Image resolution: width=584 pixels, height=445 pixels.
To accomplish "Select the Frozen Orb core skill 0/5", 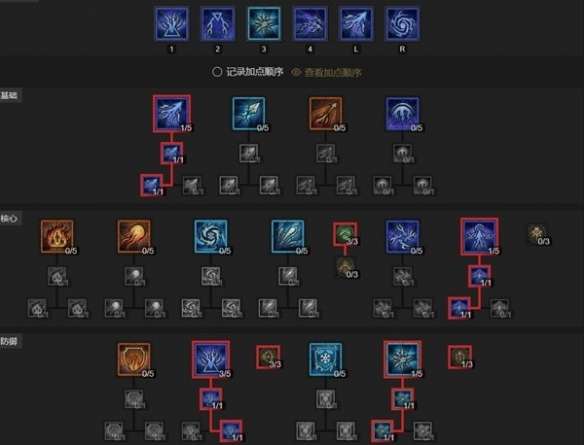I will (211, 236).
